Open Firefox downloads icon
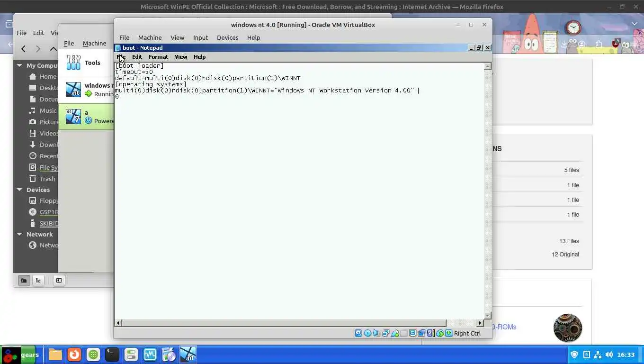 coord(564,44)
